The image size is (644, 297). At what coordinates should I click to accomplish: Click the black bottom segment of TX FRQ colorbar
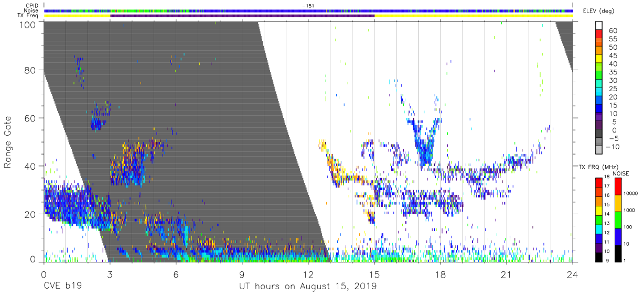(x=599, y=257)
